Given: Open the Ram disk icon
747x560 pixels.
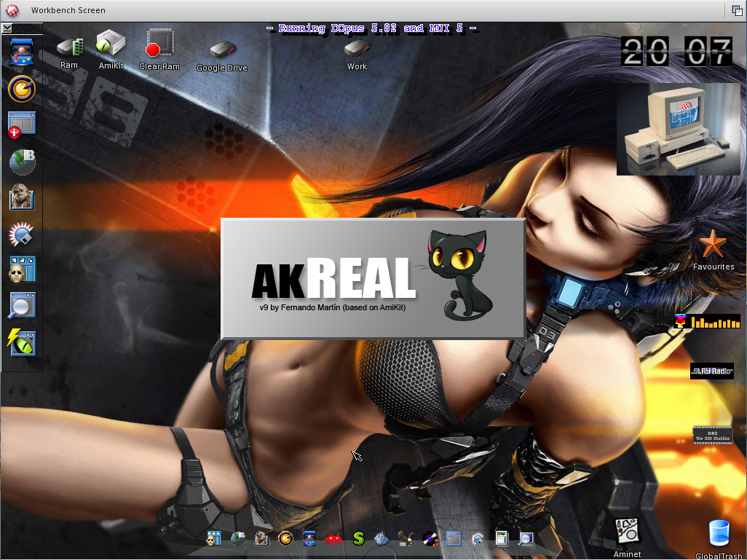Looking at the screenshot, I should point(70,49).
